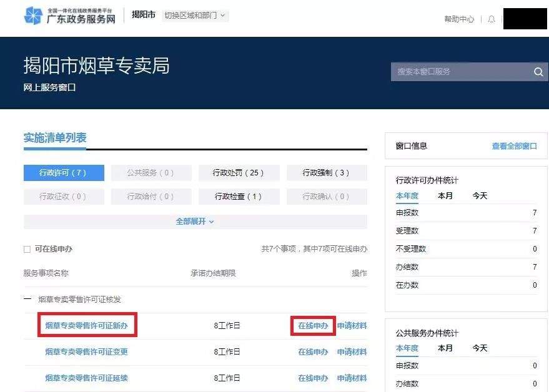This screenshot has height=392, width=549.
Task: Open 申请材料 for 许可证延续
Action: coord(352,378)
